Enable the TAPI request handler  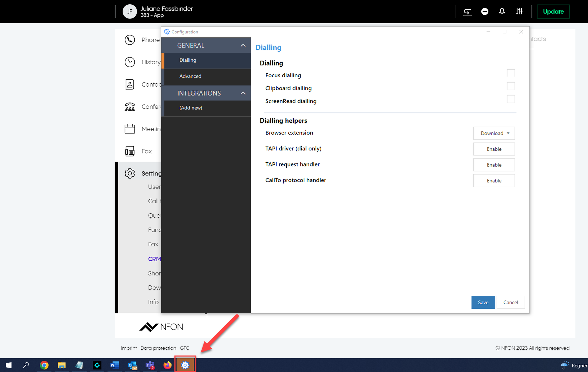click(494, 165)
